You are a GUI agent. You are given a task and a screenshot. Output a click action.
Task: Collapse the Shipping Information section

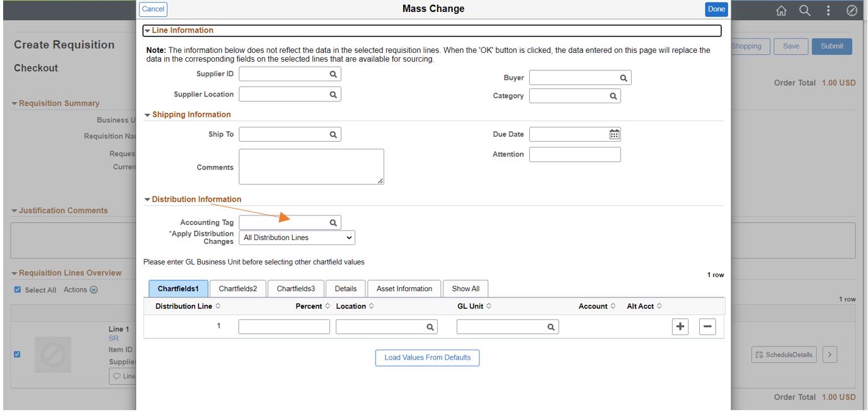tap(147, 115)
